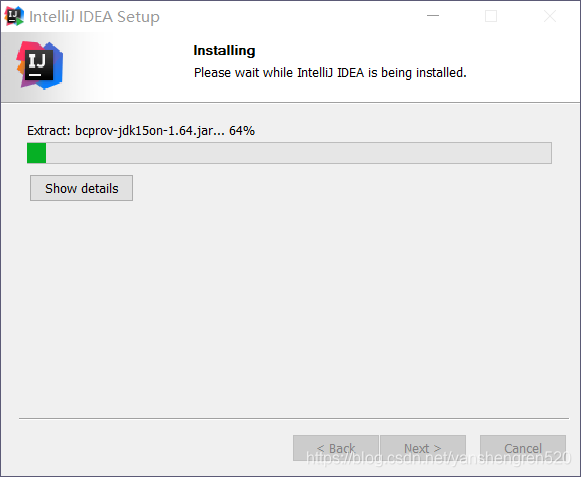
Task: Click the installation progress bar
Action: pos(289,153)
